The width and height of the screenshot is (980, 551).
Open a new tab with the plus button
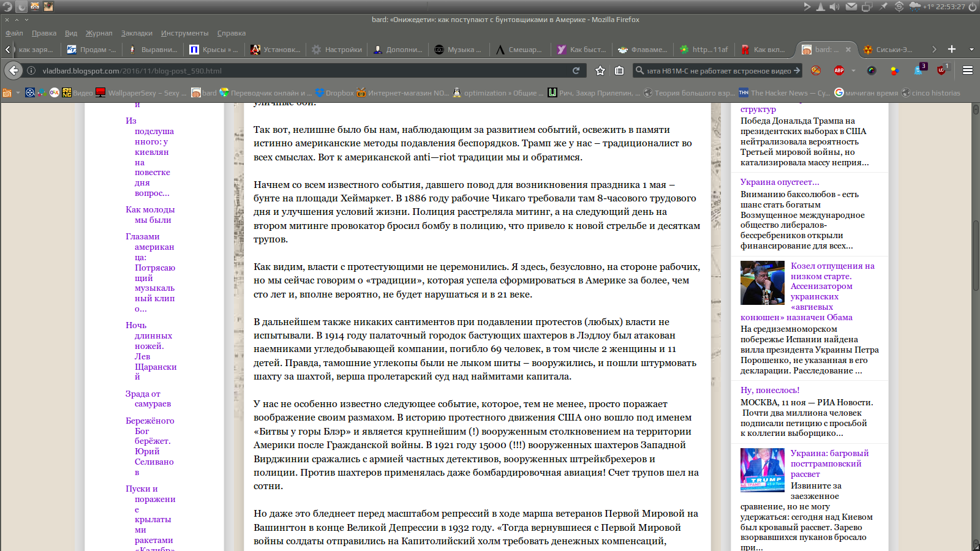point(952,49)
